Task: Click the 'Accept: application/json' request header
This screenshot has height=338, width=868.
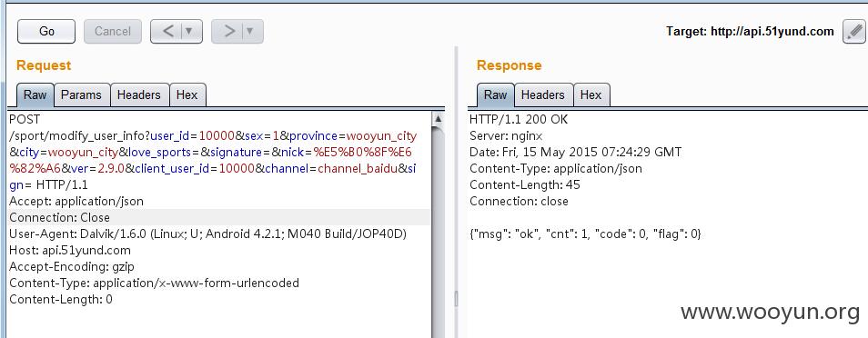Action: 76,202
